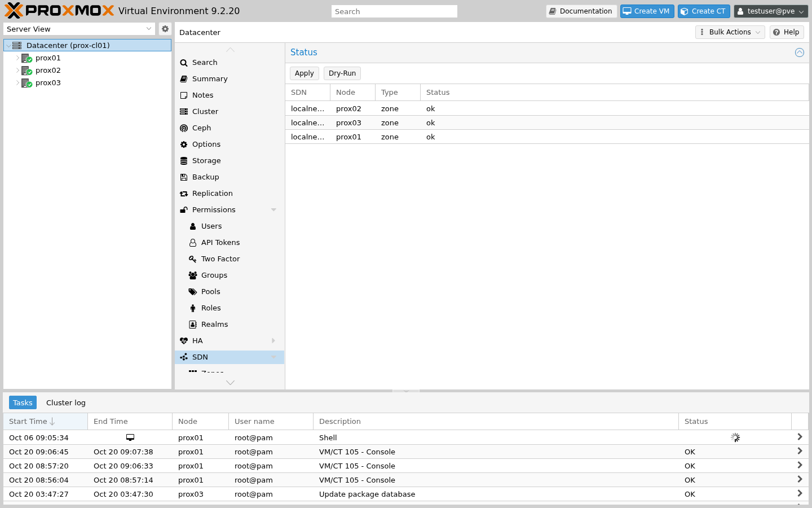Open the Documentation link button

tap(581, 11)
